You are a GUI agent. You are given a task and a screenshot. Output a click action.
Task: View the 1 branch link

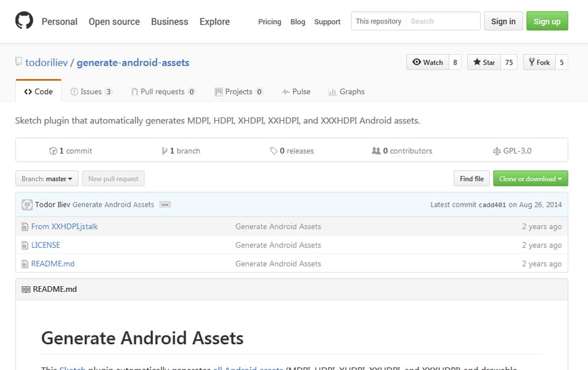[x=181, y=151]
